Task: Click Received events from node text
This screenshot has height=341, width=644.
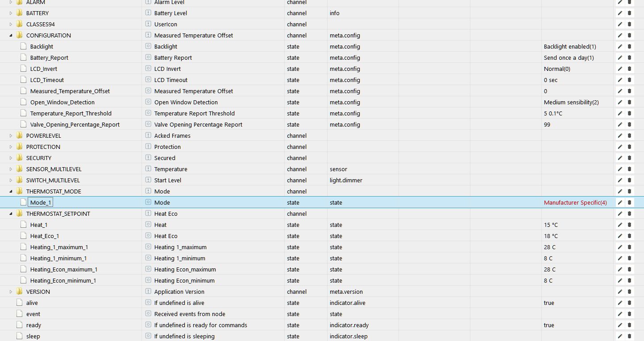Action: coord(190,314)
